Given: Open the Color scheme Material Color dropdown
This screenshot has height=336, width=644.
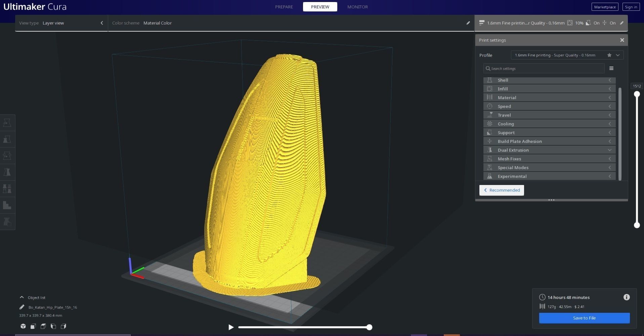Looking at the screenshot, I should click(157, 23).
